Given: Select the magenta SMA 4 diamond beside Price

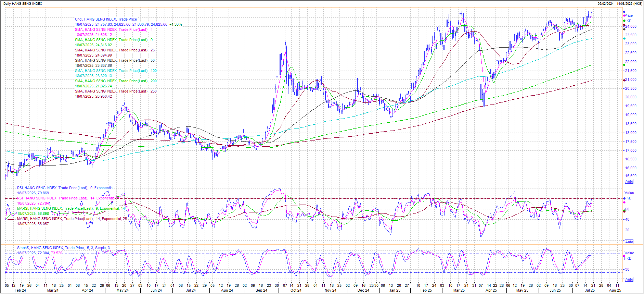Looking at the screenshot, I should pyautogui.click(x=624, y=15).
